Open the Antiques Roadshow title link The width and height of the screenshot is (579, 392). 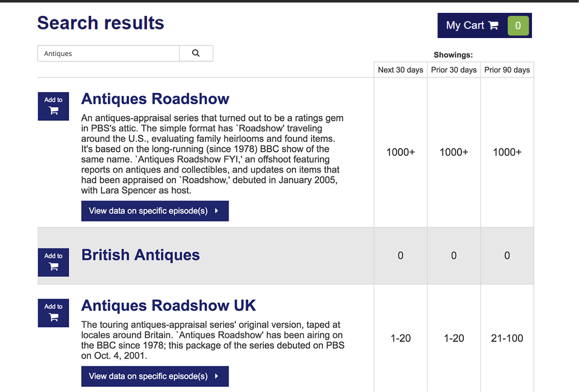click(x=155, y=99)
